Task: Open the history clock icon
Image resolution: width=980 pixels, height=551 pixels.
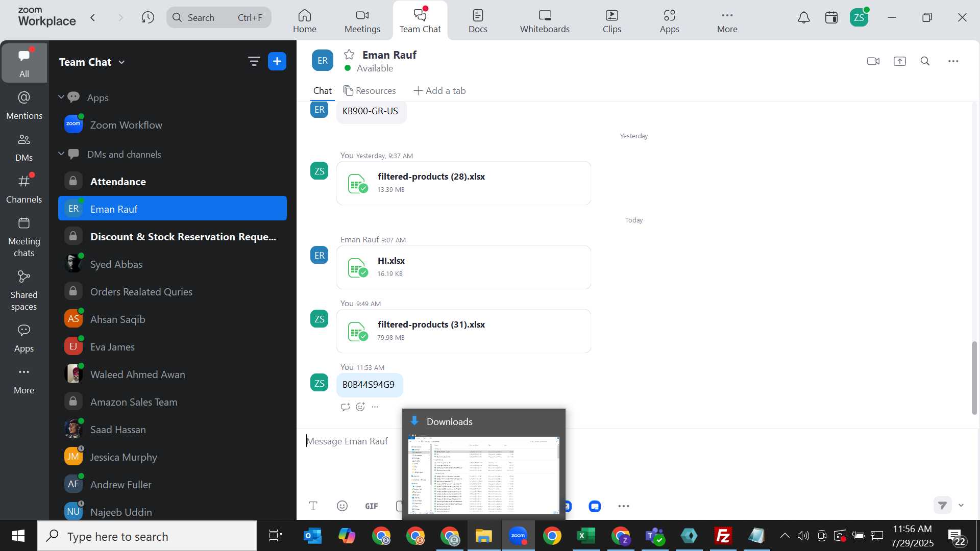Action: (x=148, y=18)
